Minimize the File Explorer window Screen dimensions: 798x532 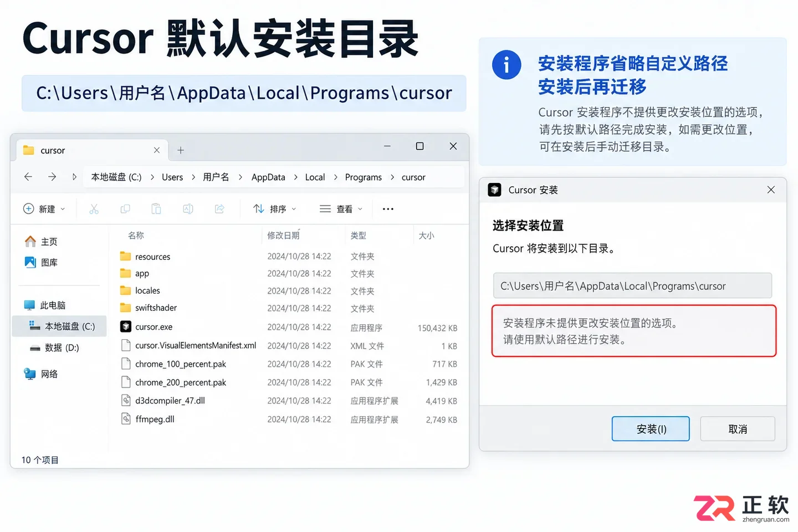point(387,146)
